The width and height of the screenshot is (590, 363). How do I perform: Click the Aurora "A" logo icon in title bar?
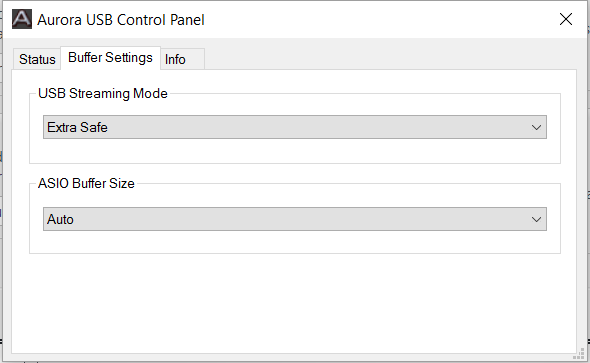[x=22, y=19]
